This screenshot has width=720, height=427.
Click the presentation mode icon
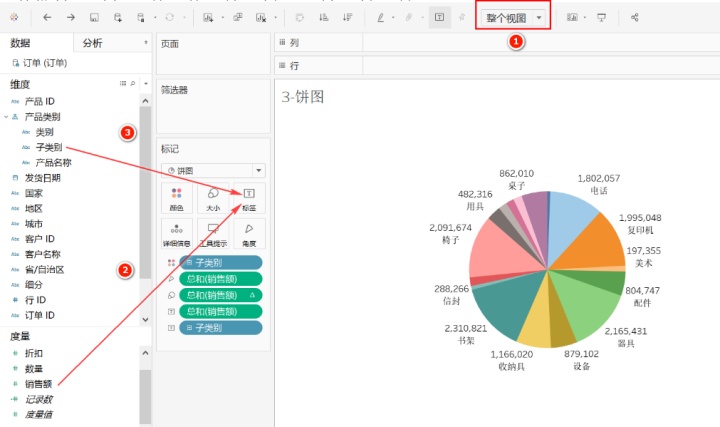601,17
